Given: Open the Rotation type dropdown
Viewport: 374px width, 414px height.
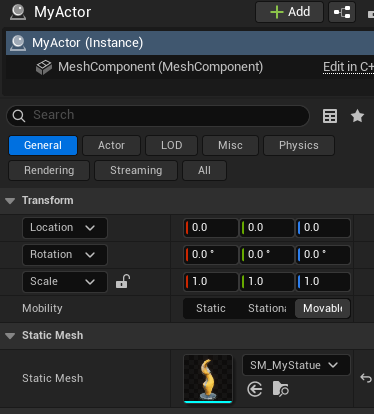Looking at the screenshot, I should (65, 255).
